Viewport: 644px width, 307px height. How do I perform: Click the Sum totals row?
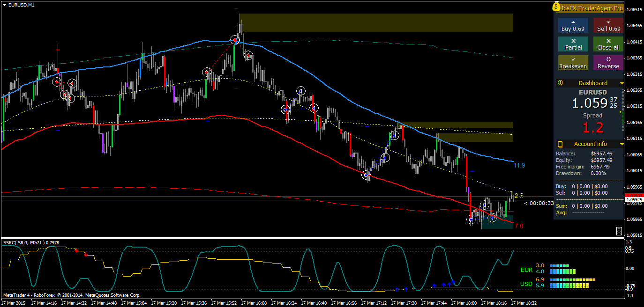click(x=582, y=206)
